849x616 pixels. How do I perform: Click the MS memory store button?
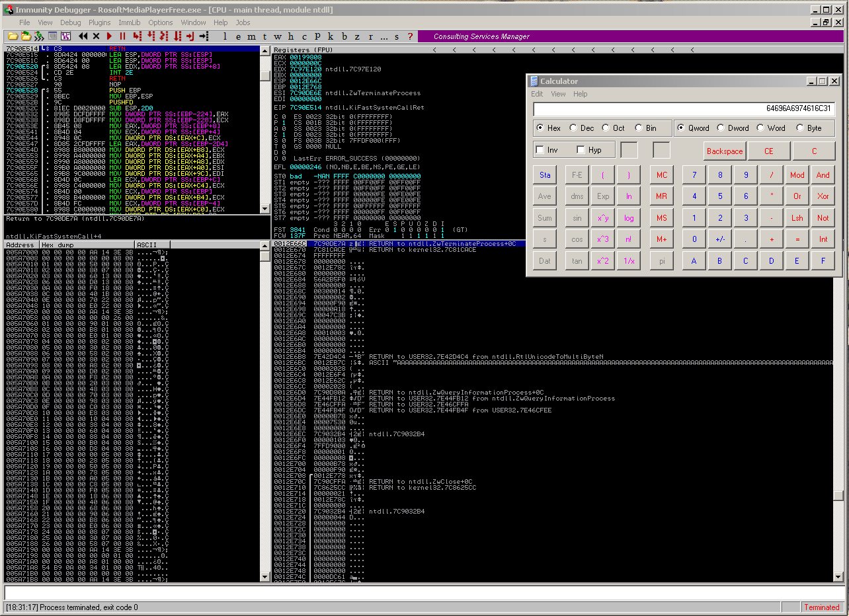click(x=662, y=217)
